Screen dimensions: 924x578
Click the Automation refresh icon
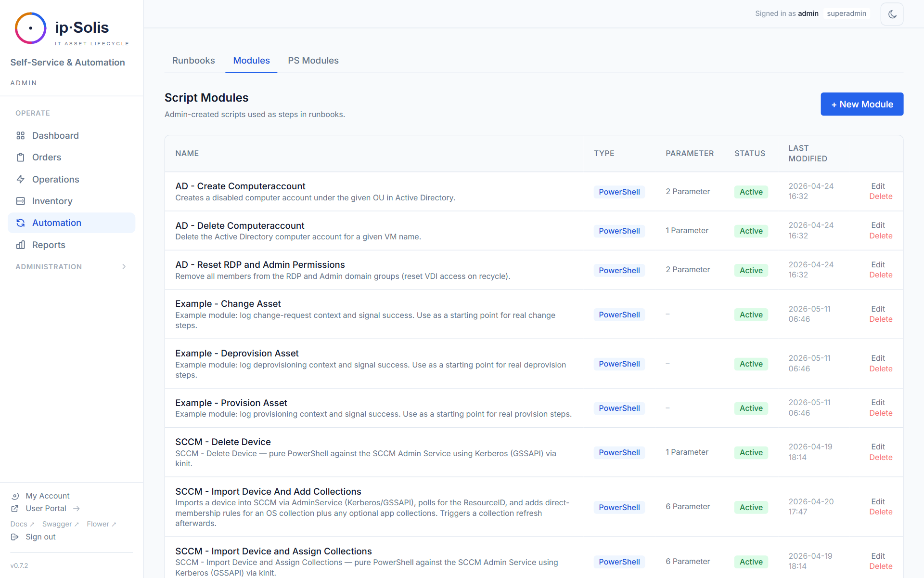pyautogui.click(x=20, y=223)
